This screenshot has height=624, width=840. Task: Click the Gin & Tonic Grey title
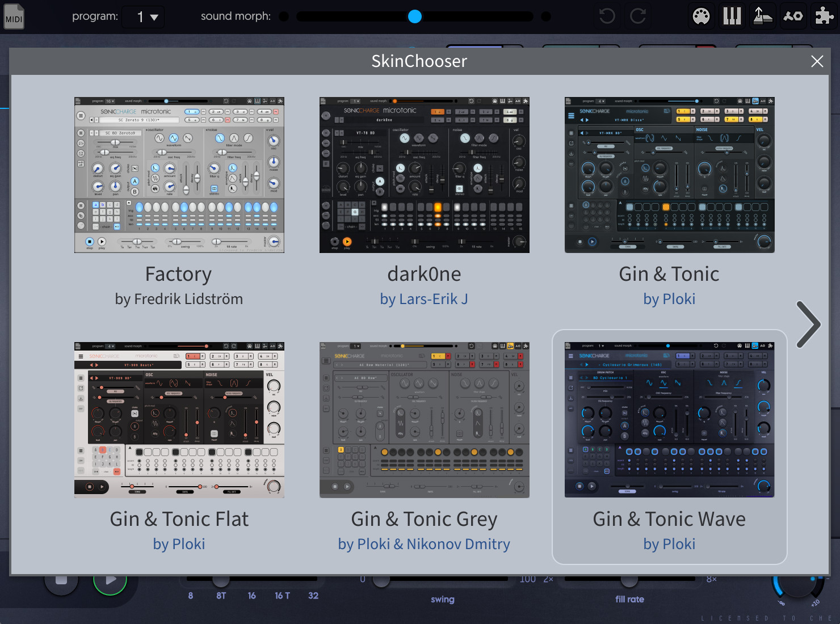(x=425, y=520)
